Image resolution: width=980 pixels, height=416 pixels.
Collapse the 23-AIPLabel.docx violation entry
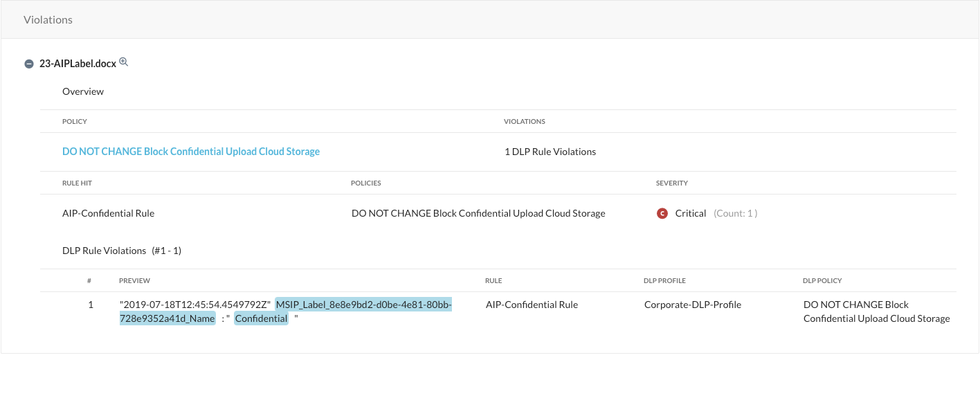click(29, 64)
